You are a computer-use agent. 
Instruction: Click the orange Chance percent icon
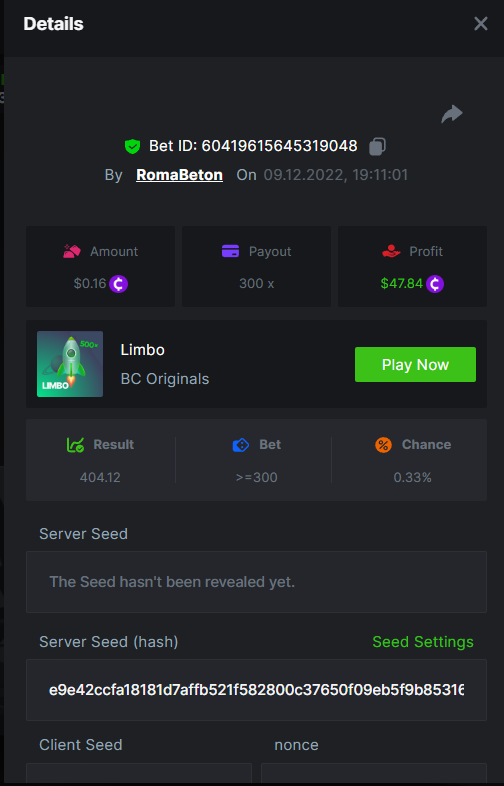[x=383, y=445]
